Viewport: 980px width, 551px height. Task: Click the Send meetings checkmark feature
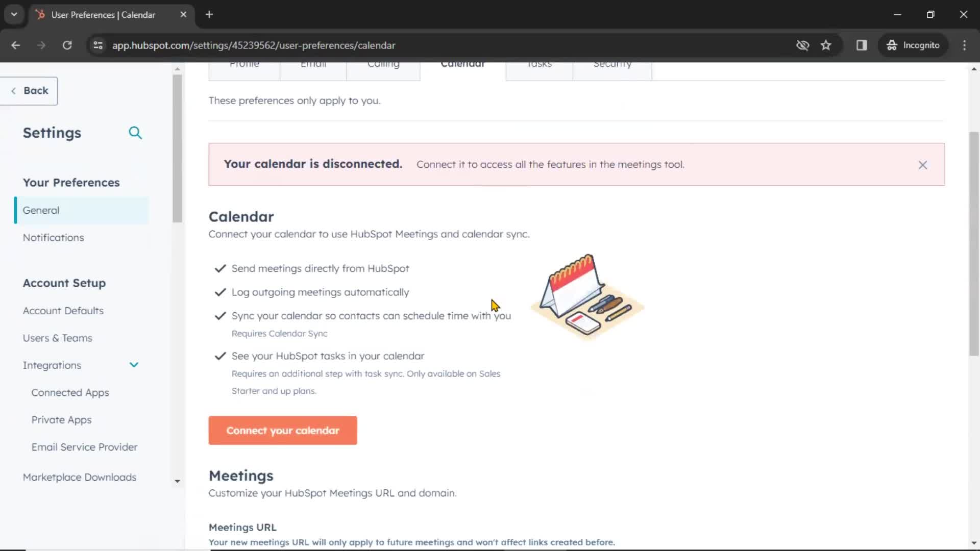pyautogui.click(x=220, y=268)
